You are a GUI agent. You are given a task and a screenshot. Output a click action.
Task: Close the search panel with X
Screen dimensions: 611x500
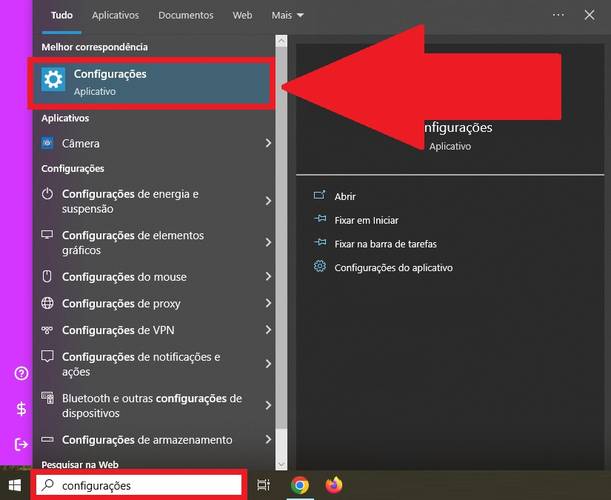pos(590,15)
